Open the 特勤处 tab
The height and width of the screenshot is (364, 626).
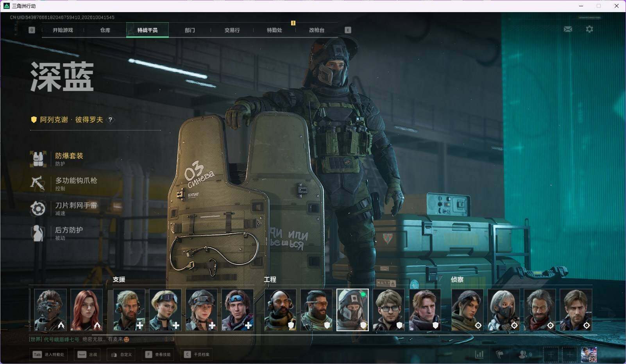274,30
